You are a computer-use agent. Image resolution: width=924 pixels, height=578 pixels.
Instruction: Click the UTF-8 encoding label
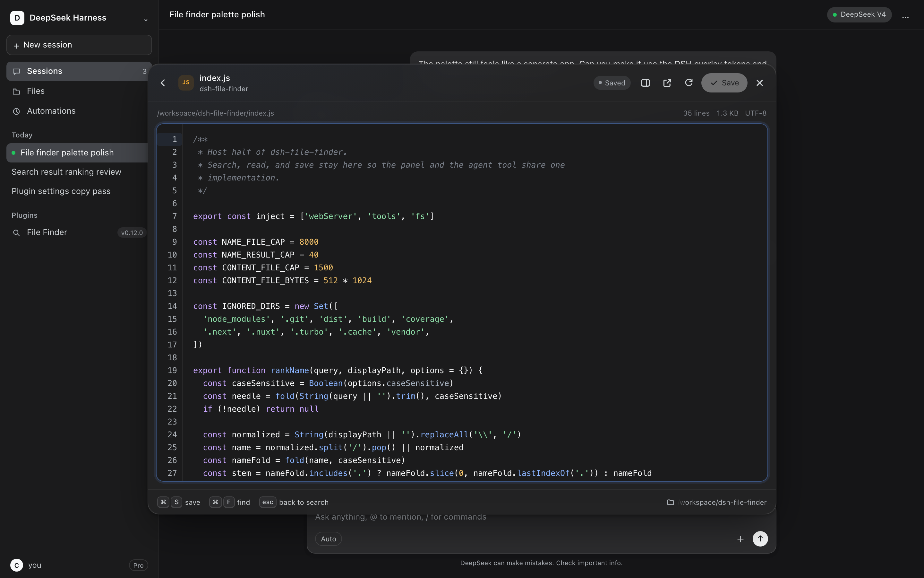(756, 113)
